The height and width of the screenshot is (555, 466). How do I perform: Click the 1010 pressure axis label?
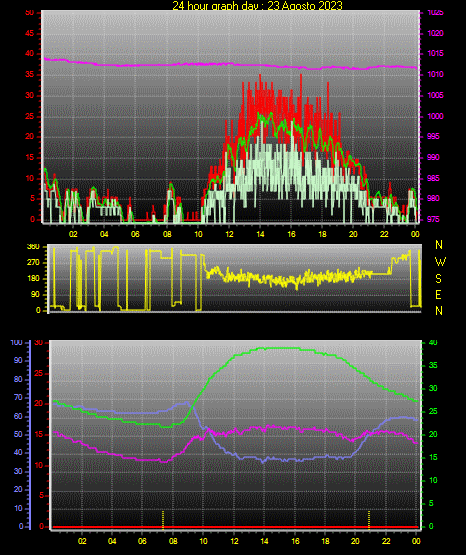(x=435, y=74)
